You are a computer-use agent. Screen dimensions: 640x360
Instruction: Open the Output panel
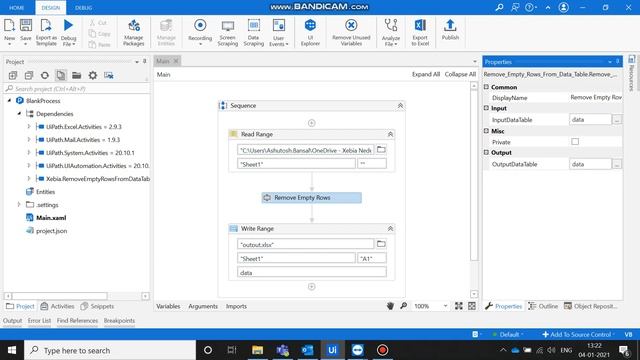point(12,320)
